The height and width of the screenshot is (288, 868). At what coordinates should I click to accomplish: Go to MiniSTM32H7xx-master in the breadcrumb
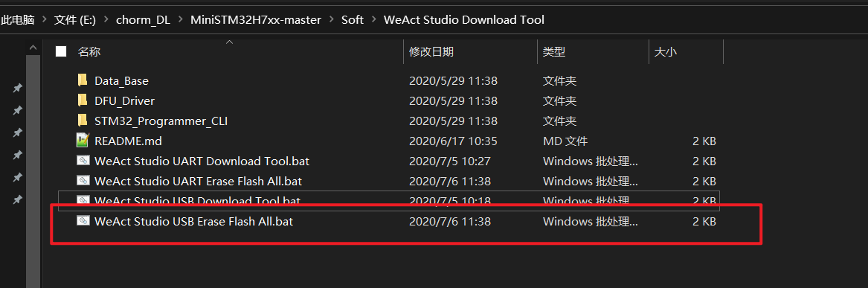tap(256, 20)
